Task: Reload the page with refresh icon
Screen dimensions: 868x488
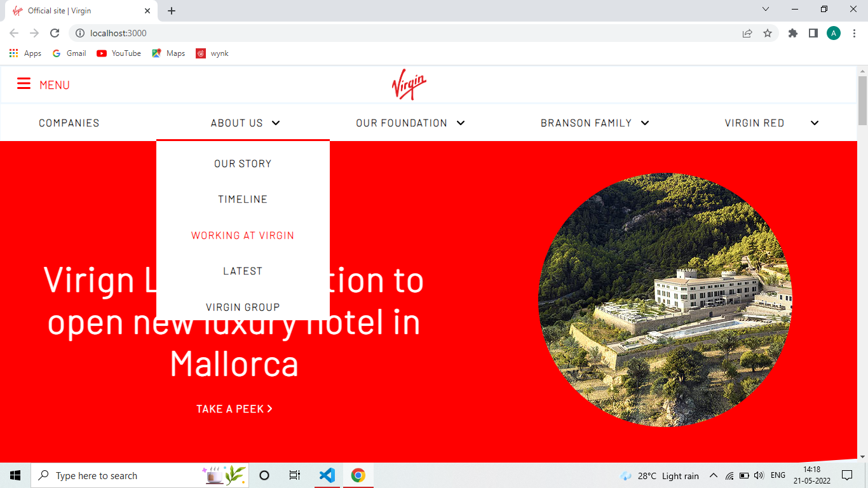Action: click(x=55, y=33)
